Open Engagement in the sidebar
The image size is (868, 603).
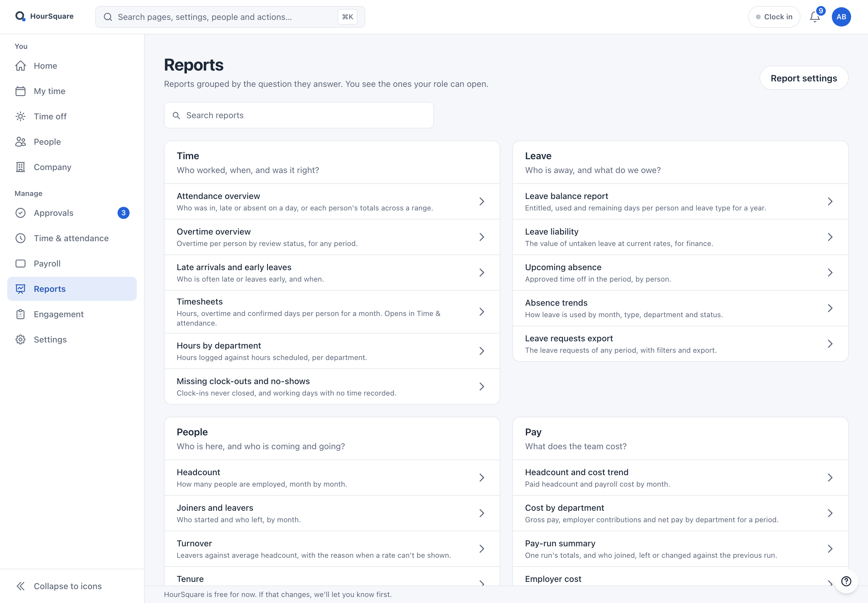(x=72, y=314)
